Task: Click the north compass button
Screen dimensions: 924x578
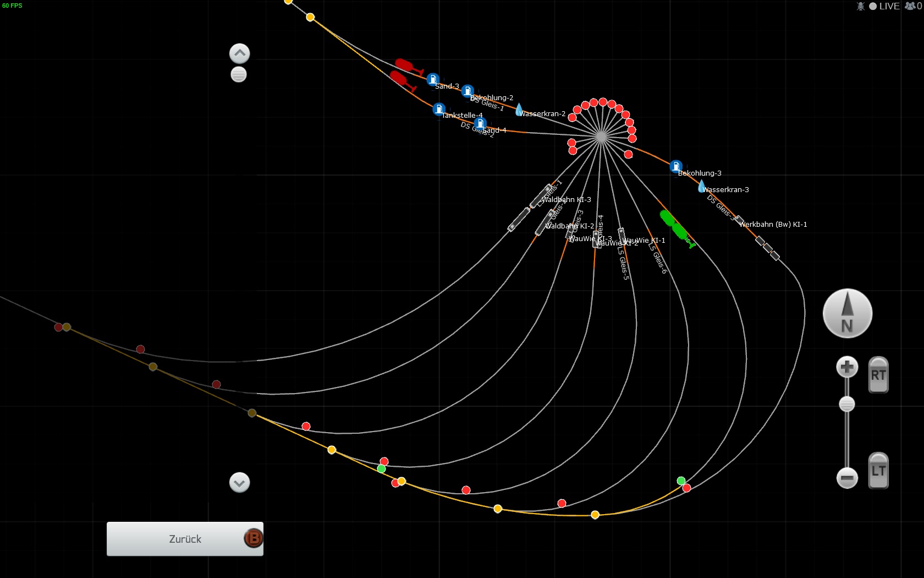Action: [848, 313]
